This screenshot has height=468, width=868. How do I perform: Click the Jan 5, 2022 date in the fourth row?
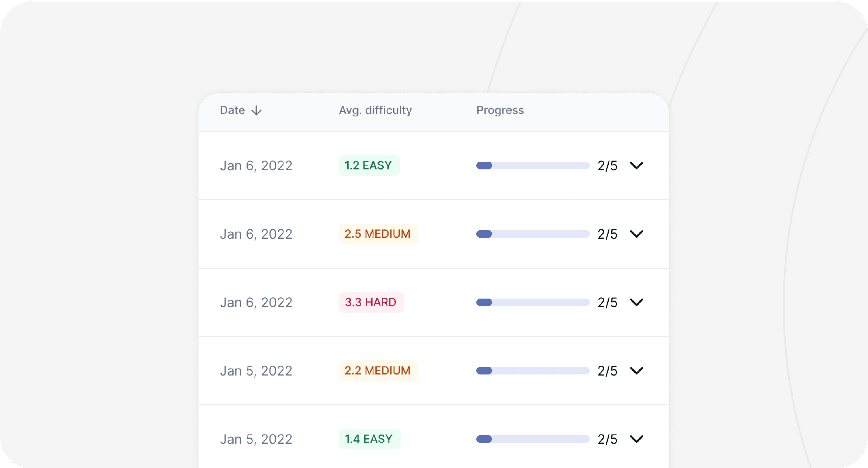[256, 371]
